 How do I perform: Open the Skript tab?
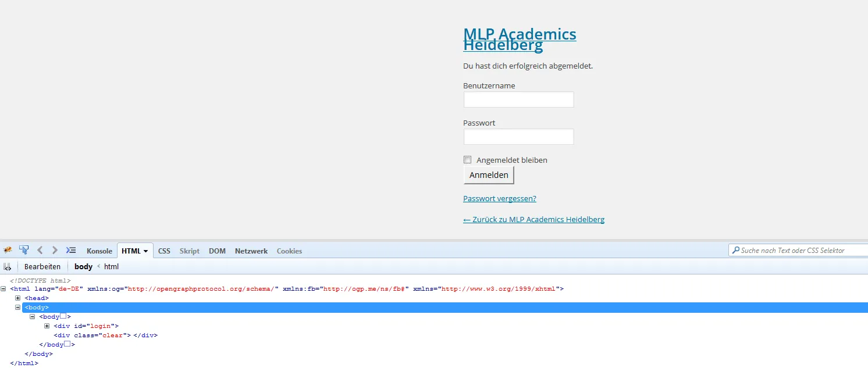[x=190, y=251]
